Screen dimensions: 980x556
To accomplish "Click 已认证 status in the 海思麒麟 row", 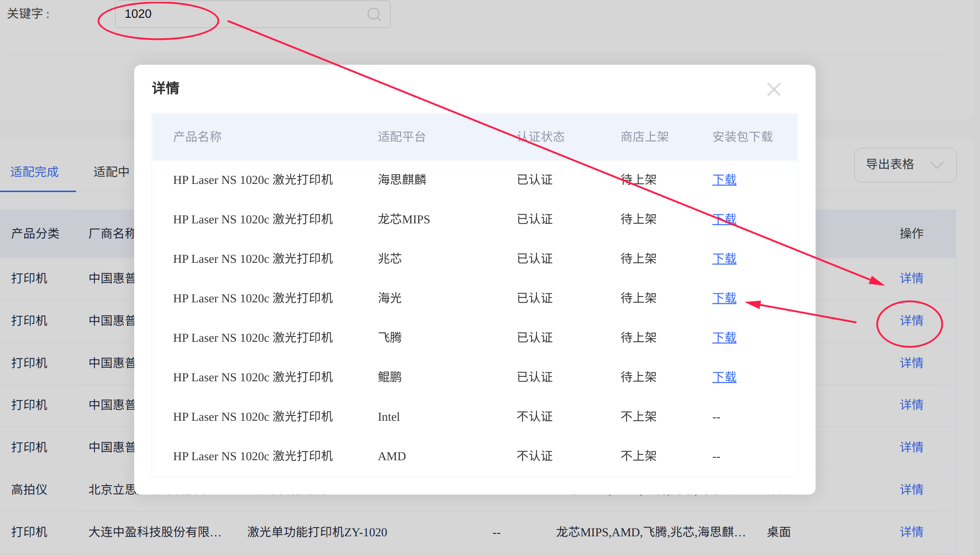I will pos(535,180).
